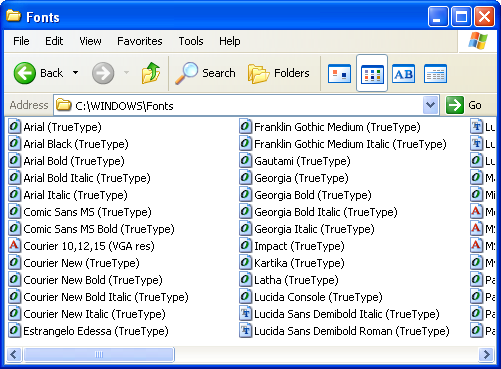Image resolution: width=501 pixels, height=369 pixels.
Task: Select the Courier New Bold Italic icon
Action: pos(14,297)
